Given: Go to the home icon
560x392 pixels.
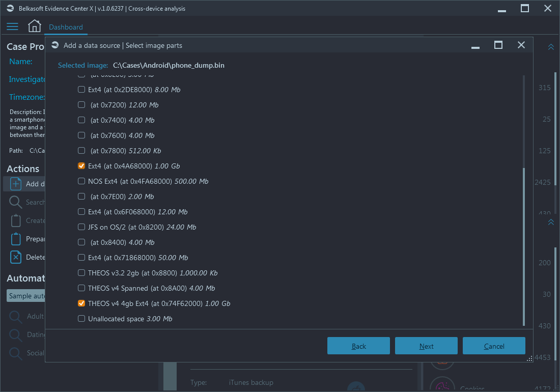Looking at the screenshot, I should [x=34, y=26].
